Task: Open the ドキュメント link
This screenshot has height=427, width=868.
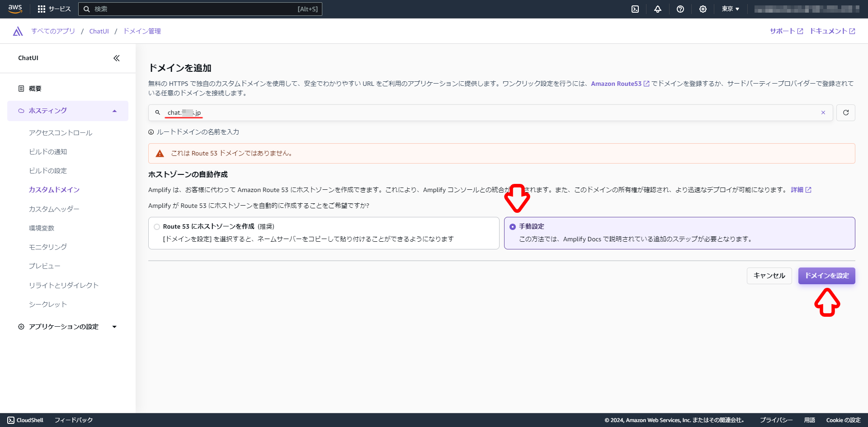Action: point(832,31)
